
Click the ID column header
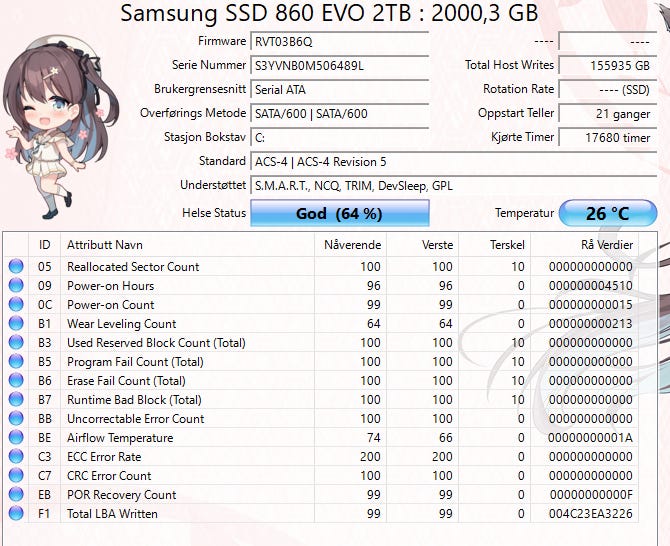click(44, 245)
